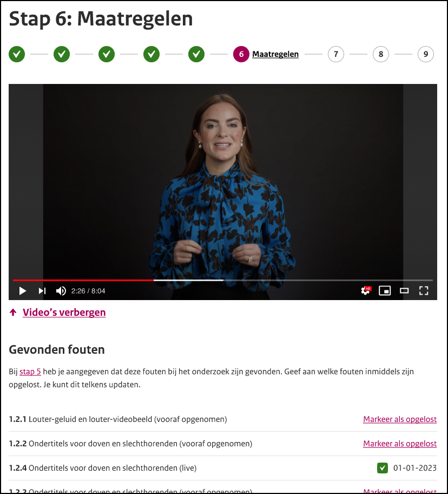Seek within the video progress bar

coord(223,279)
